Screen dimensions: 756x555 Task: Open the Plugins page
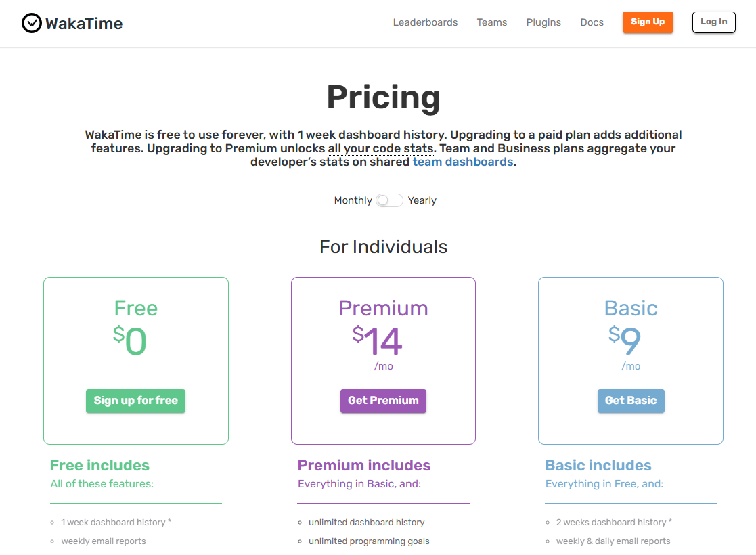point(543,22)
